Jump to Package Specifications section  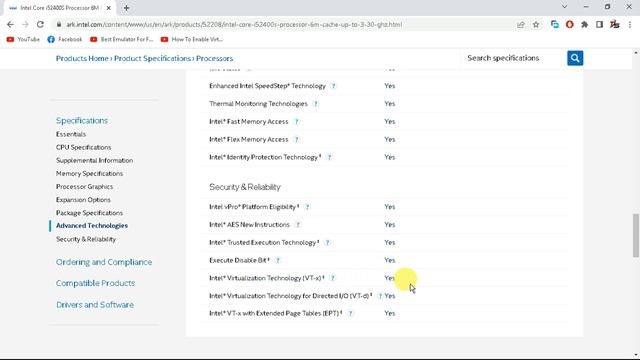89,213
